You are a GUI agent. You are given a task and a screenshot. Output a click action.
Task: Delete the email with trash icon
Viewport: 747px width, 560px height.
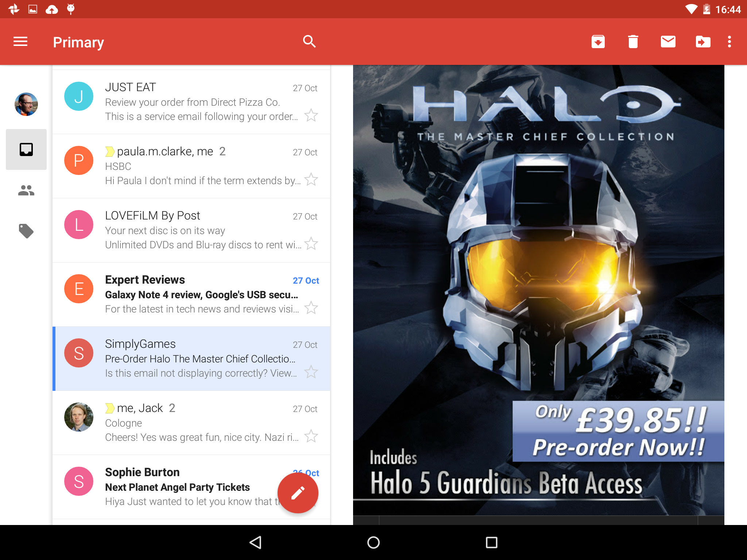click(x=633, y=42)
